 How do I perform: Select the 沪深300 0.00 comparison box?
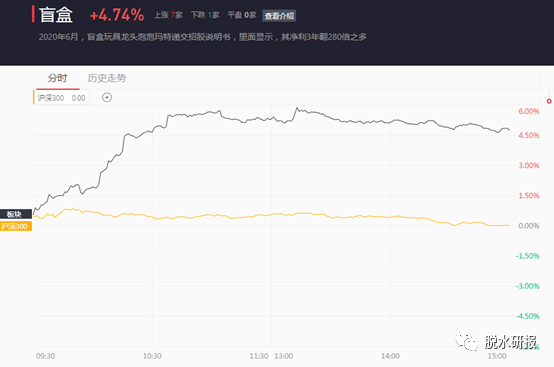click(61, 98)
